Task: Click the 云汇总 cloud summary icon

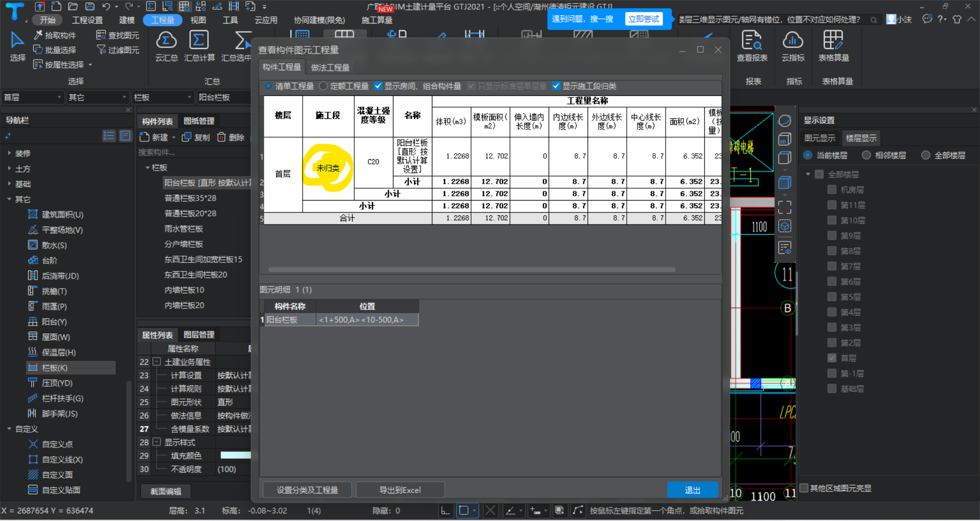Action: pyautogui.click(x=166, y=40)
